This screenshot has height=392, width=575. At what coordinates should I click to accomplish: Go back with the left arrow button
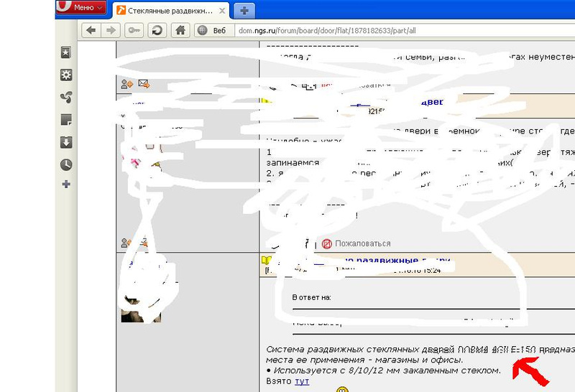pyautogui.click(x=91, y=30)
